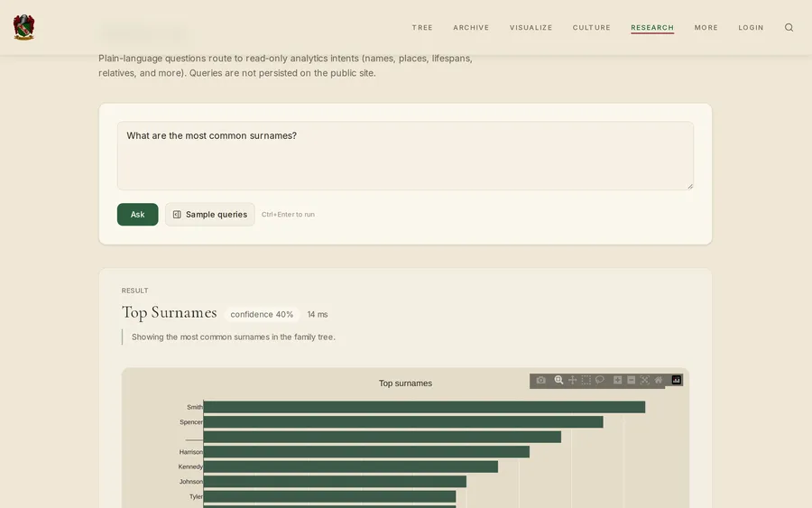Click the Harrison surname bar

[366, 452]
